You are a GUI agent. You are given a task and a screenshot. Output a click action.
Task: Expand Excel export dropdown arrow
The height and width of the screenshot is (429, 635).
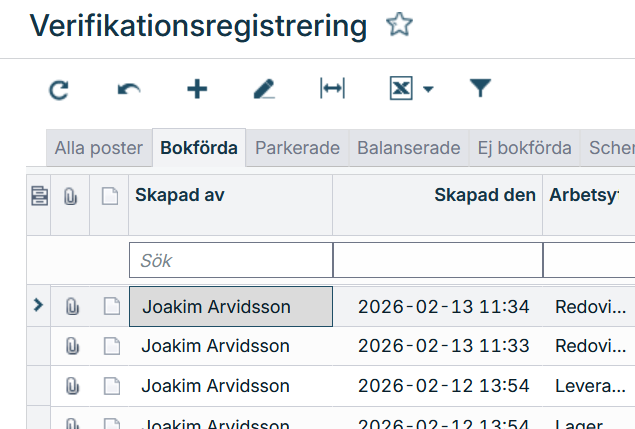pos(428,90)
